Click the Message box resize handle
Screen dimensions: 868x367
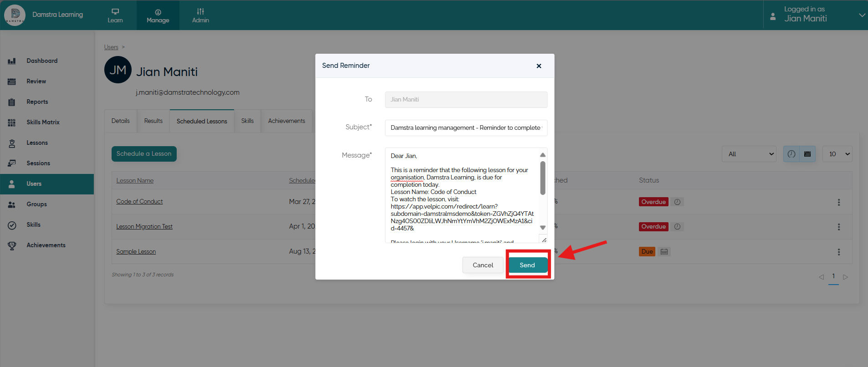pyautogui.click(x=544, y=240)
